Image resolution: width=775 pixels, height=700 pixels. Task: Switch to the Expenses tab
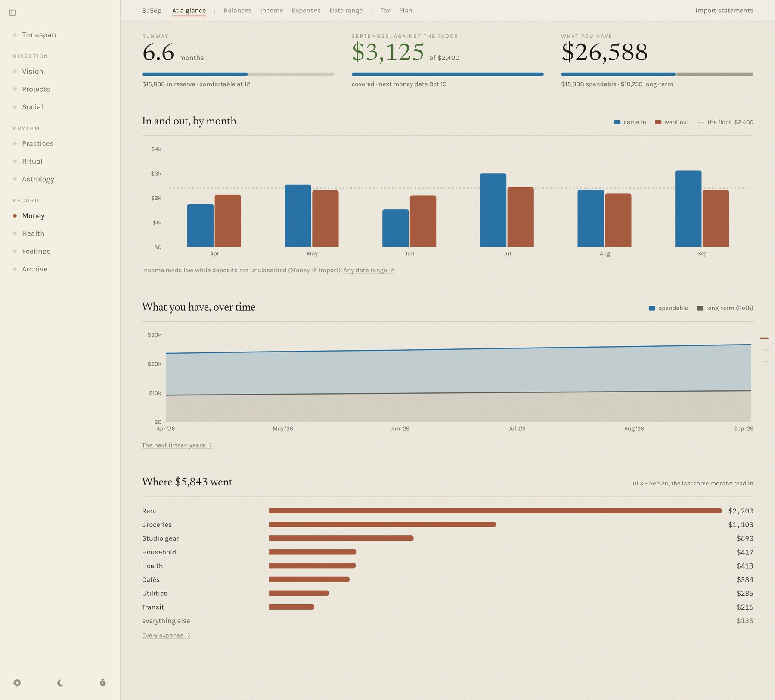coord(306,11)
